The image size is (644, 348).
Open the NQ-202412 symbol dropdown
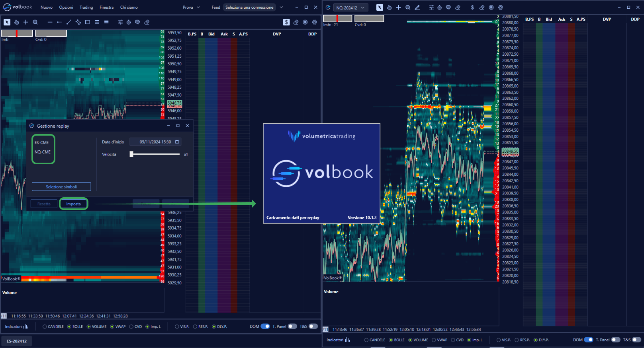tap(350, 8)
